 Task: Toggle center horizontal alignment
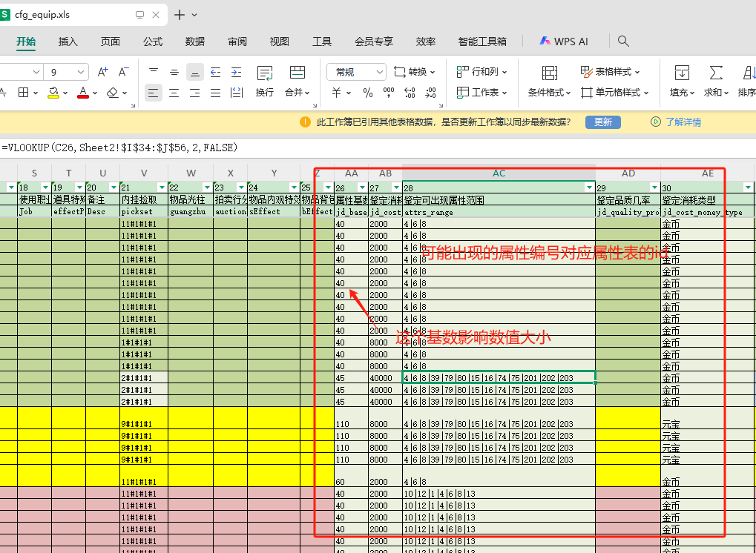(x=174, y=93)
